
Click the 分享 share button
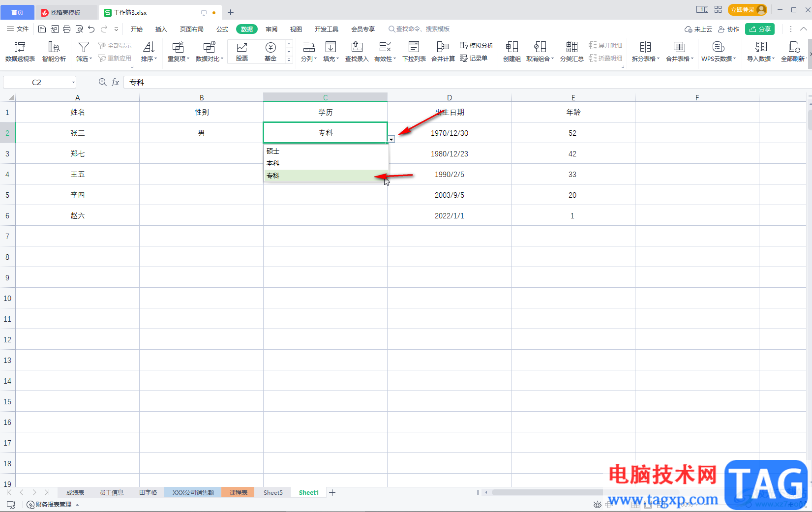[760, 29]
